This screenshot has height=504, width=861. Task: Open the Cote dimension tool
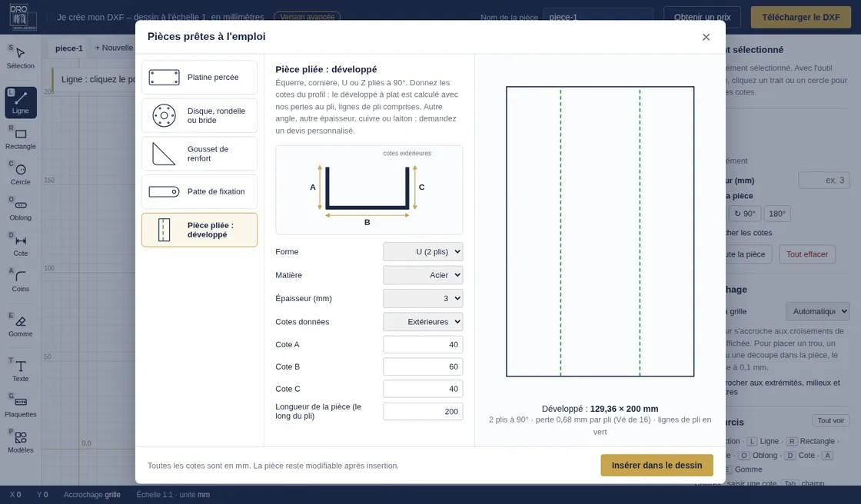[x=20, y=245]
